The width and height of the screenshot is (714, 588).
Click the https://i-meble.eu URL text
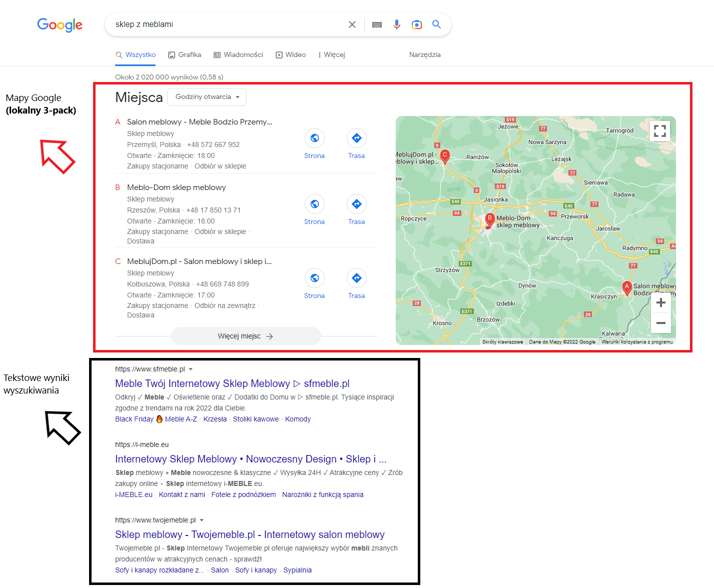click(142, 445)
